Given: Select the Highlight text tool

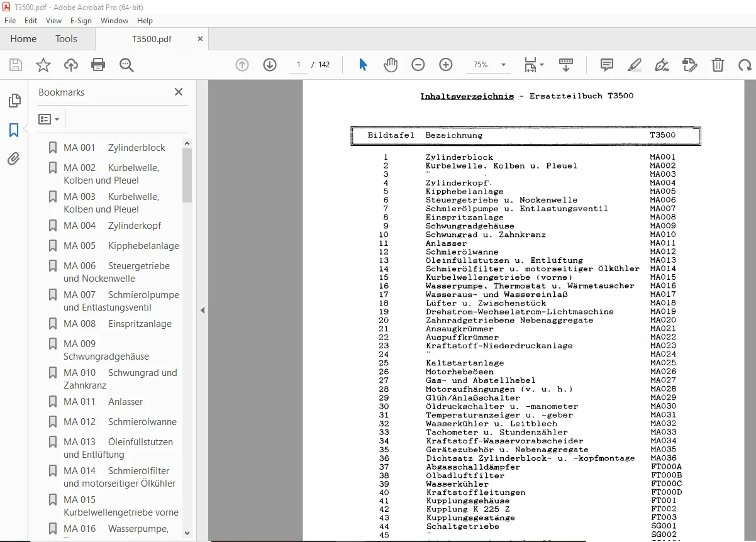Looking at the screenshot, I should (x=635, y=65).
